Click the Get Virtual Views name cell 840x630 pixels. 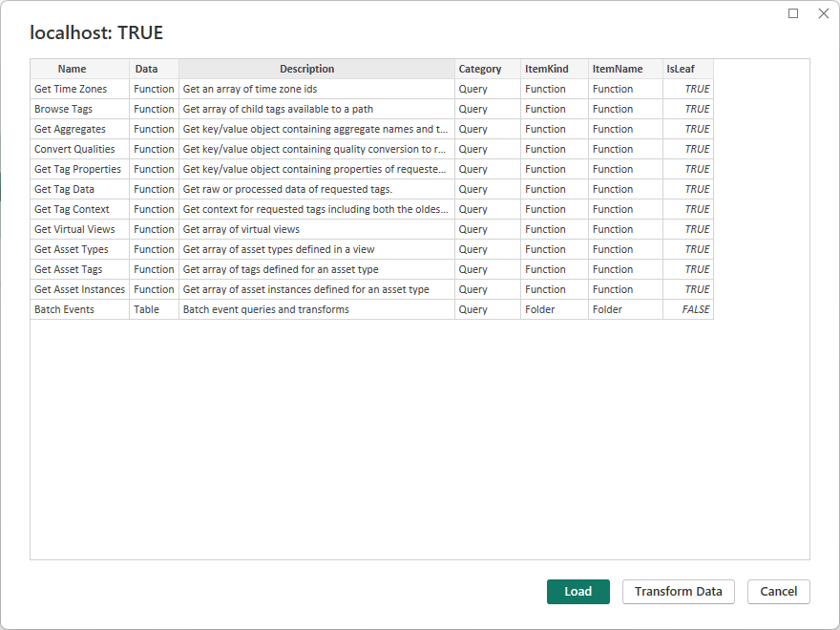pos(74,229)
